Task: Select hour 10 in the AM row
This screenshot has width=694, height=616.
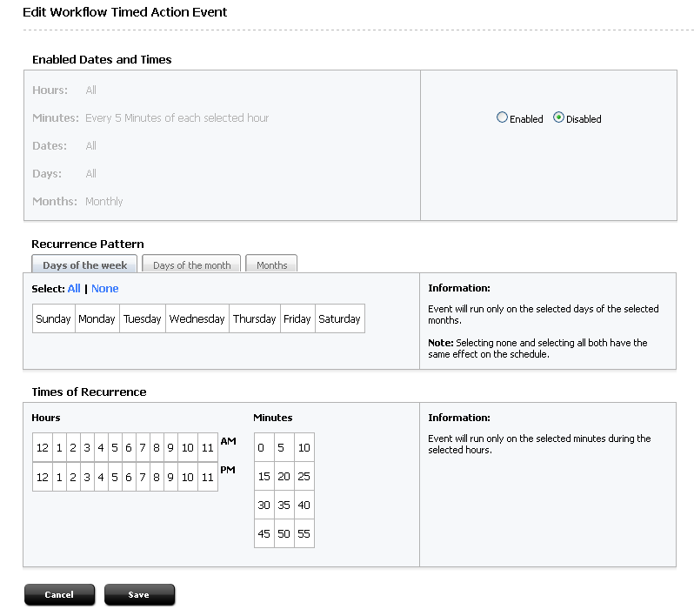Action: point(188,448)
